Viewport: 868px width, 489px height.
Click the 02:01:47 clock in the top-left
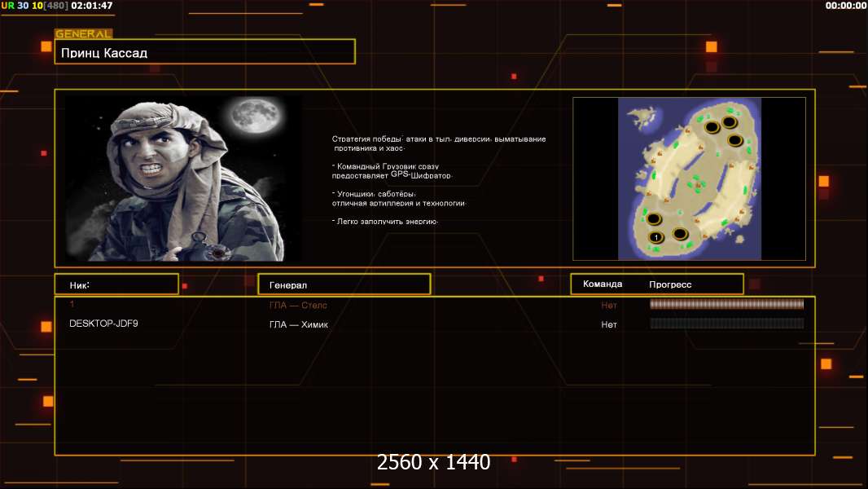pos(92,6)
